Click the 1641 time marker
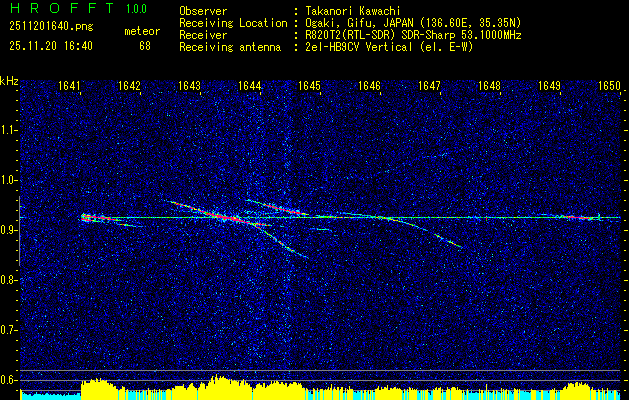Viewport: 629px width, 400px height. [69, 85]
